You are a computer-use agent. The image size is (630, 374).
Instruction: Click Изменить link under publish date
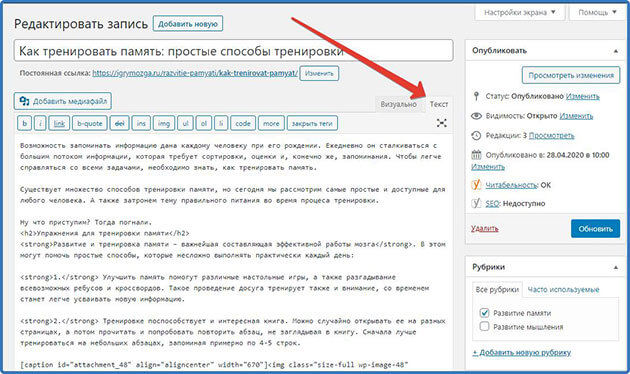(488, 166)
